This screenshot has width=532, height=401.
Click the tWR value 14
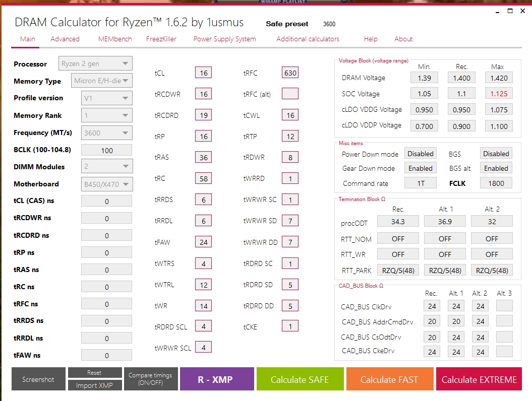pos(204,306)
